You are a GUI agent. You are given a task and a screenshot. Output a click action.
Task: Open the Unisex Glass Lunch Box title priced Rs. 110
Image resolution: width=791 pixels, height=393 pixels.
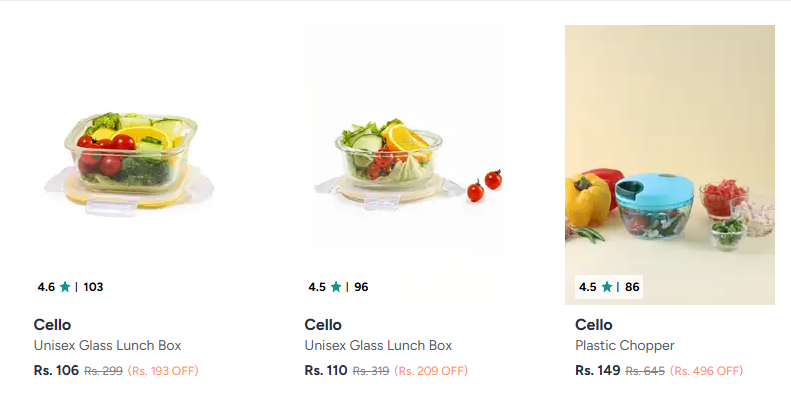point(378,346)
